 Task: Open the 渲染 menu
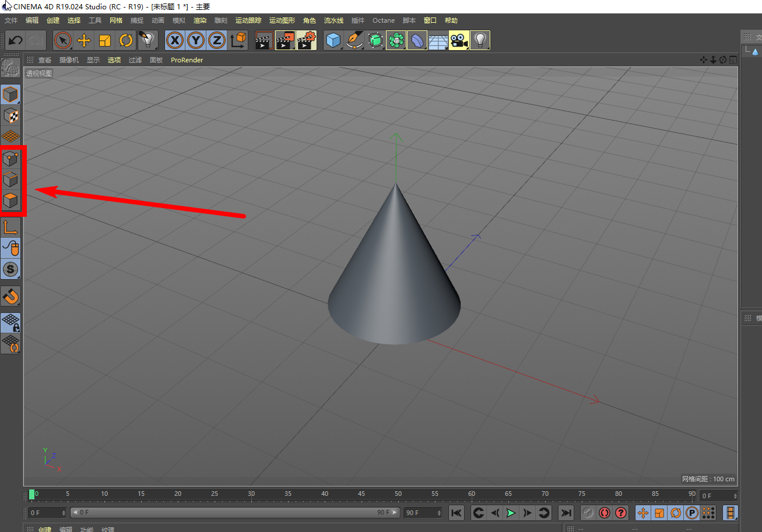[x=200, y=20]
